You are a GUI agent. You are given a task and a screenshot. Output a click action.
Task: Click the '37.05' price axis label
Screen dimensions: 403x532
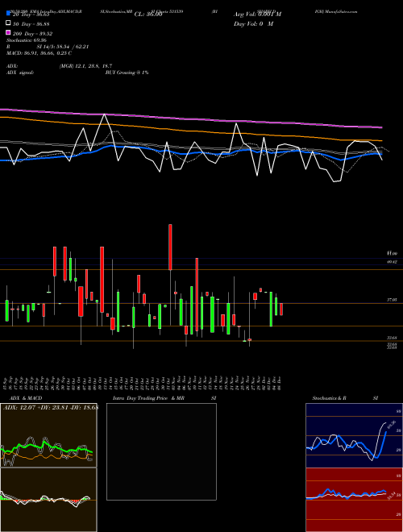392,300
